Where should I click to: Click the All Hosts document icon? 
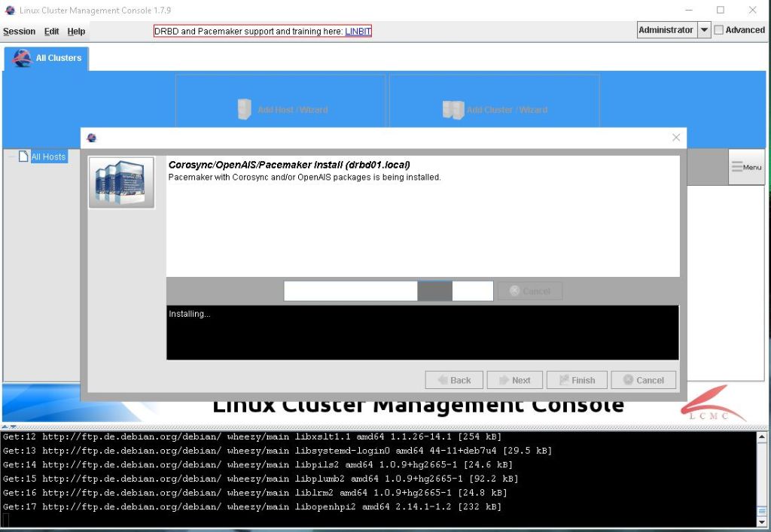tap(23, 157)
